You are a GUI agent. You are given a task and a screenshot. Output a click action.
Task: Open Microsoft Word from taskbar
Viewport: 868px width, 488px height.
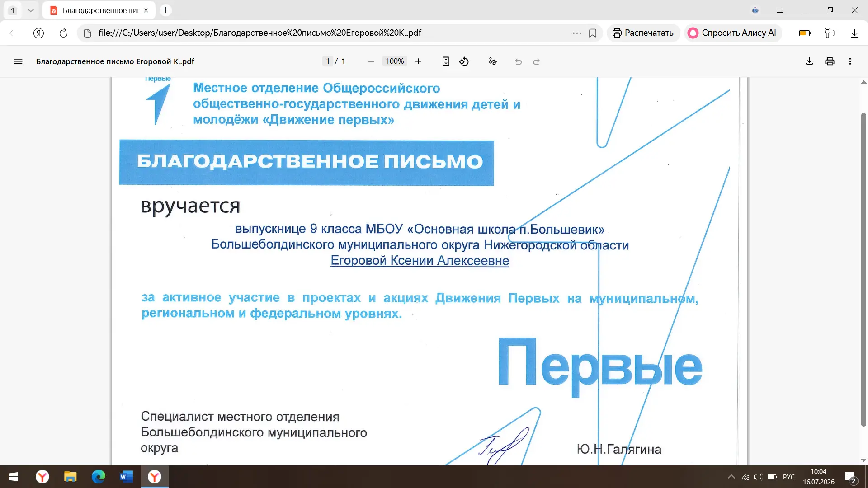[x=127, y=477]
